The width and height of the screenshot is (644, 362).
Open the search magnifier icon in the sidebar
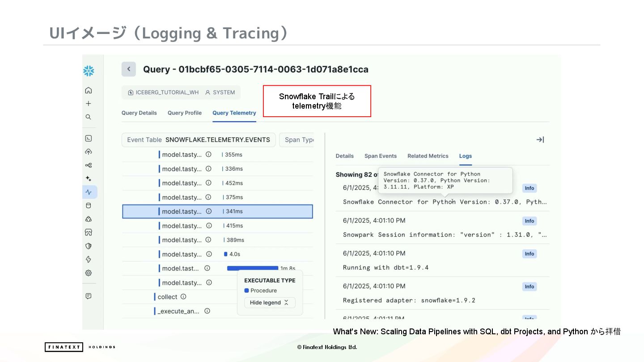(89, 117)
